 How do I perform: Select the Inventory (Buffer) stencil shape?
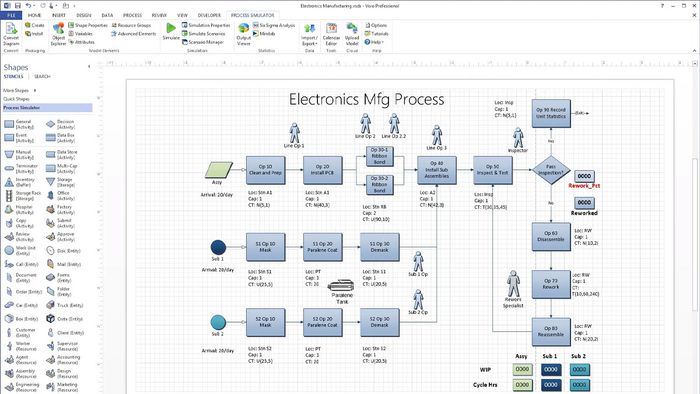19,182
